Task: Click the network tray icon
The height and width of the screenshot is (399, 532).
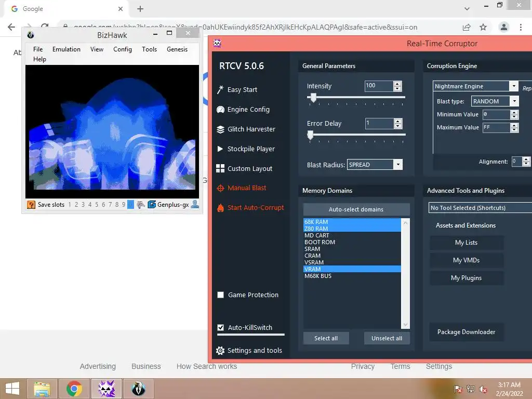Action: coord(471,389)
